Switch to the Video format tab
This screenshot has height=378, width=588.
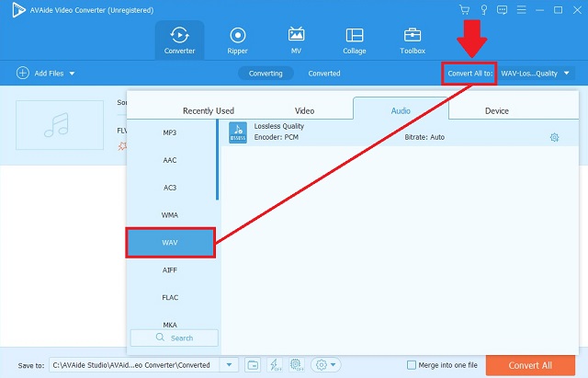pyautogui.click(x=304, y=110)
